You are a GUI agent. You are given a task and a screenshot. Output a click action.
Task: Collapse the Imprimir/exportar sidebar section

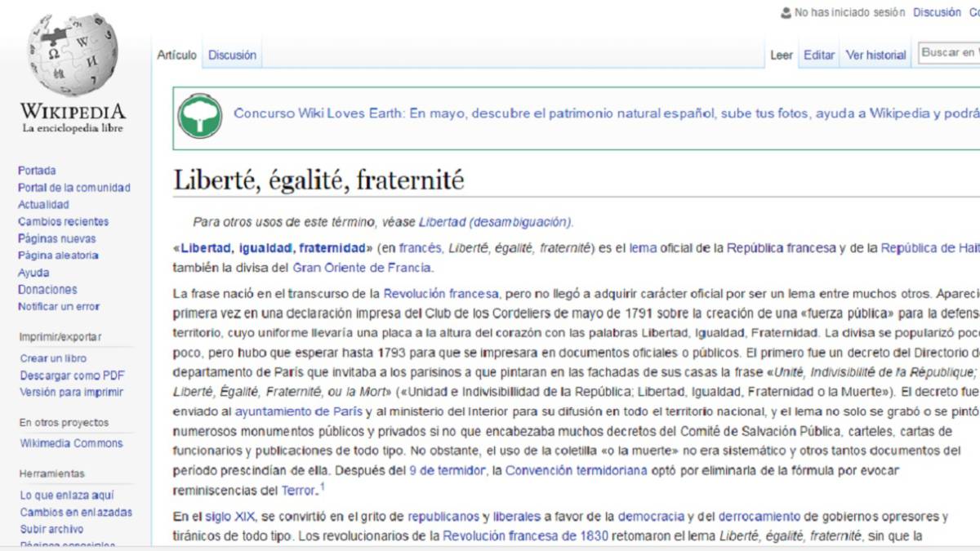point(60,336)
